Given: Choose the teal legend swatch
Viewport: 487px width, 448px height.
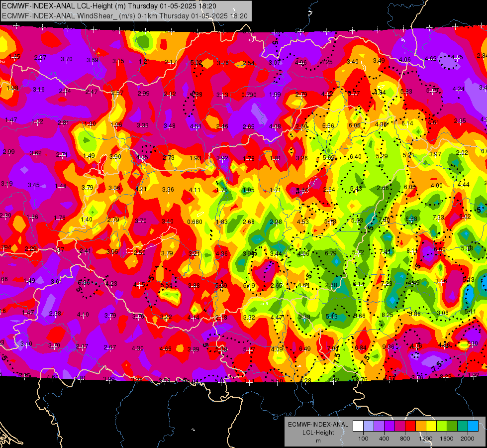Looking at the screenshot, I should pyautogui.click(x=463, y=426).
